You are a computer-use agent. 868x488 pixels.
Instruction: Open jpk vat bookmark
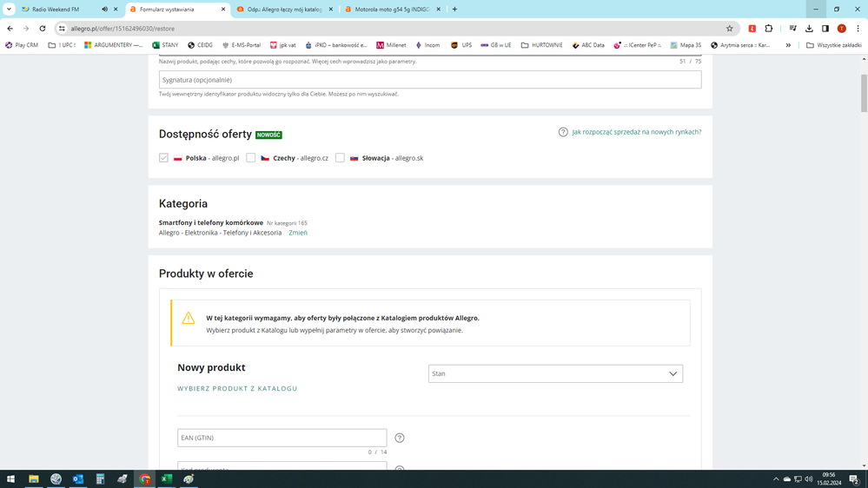click(282, 45)
